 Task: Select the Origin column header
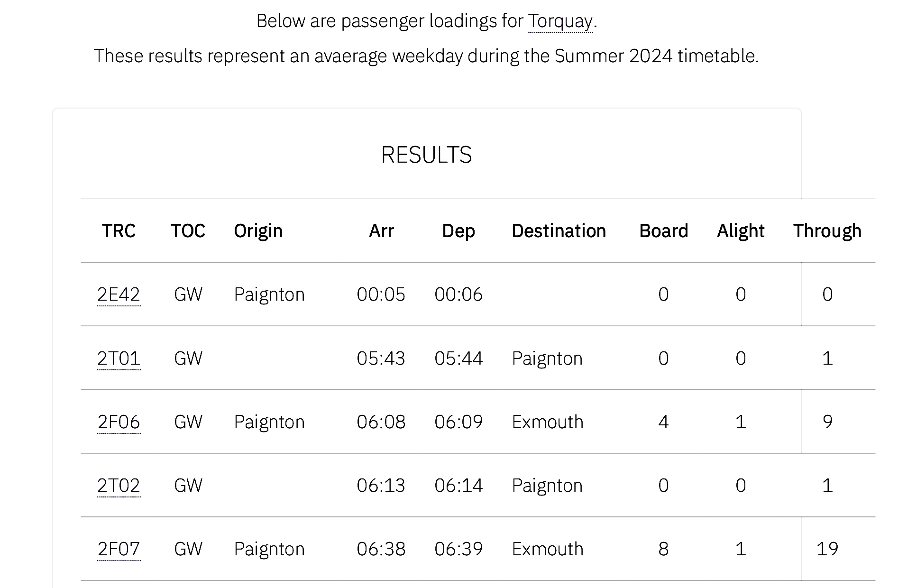pos(258,231)
